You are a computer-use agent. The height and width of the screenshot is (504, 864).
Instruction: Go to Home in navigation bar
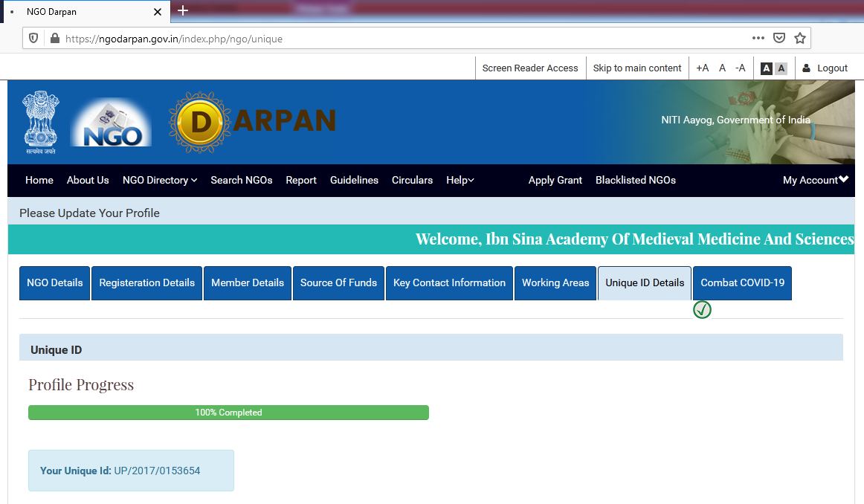pyautogui.click(x=39, y=180)
